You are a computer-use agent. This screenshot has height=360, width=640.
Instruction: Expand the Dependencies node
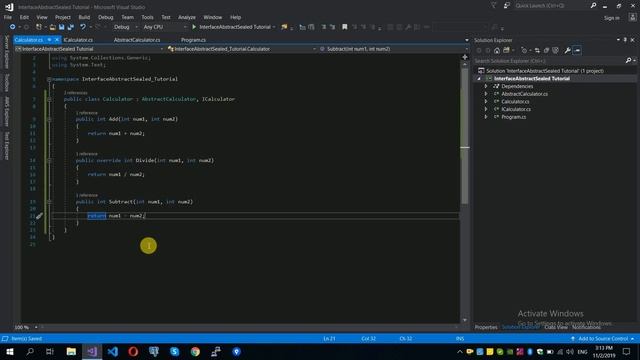[486, 86]
